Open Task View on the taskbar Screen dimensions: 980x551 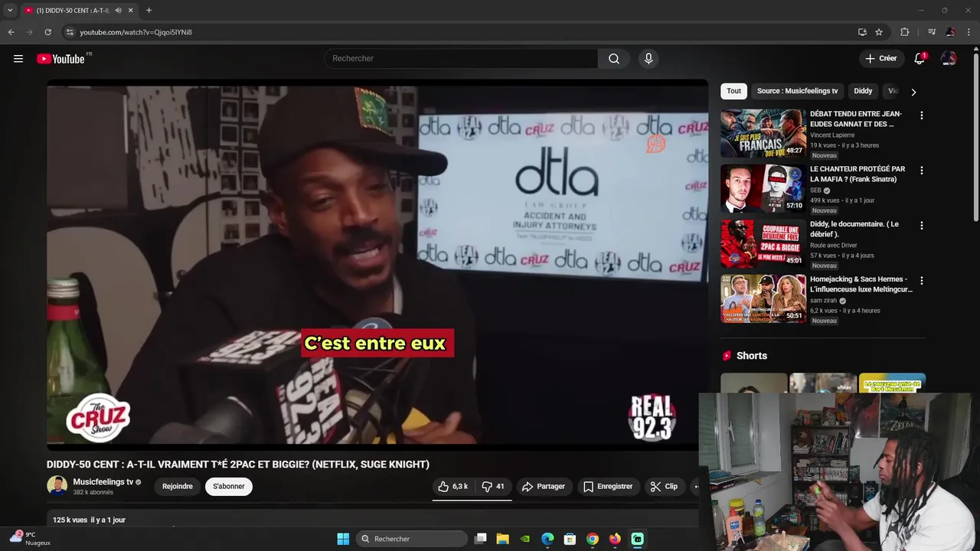pyautogui.click(x=480, y=539)
